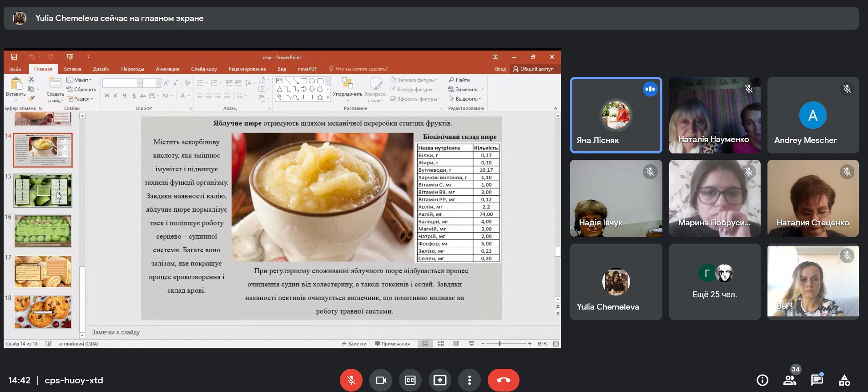Open the chat panel

pos(817,380)
